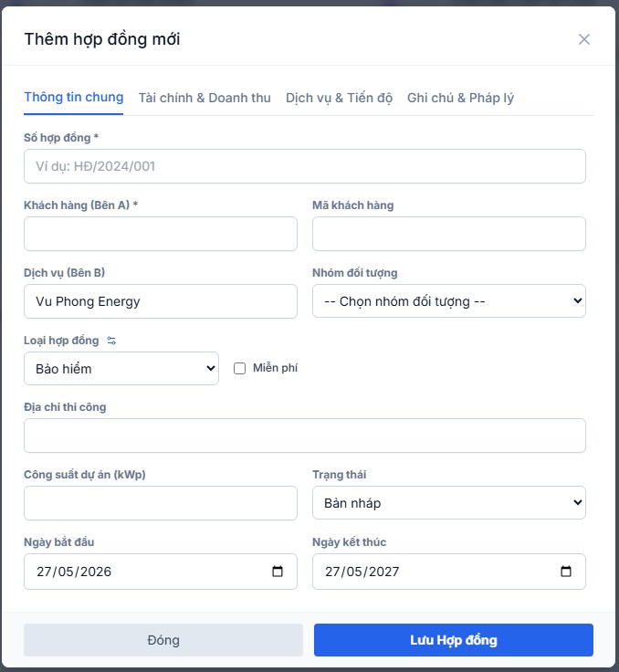Open the Dịch vụ & Tiến độ tab
The image size is (619, 672).
point(339,98)
